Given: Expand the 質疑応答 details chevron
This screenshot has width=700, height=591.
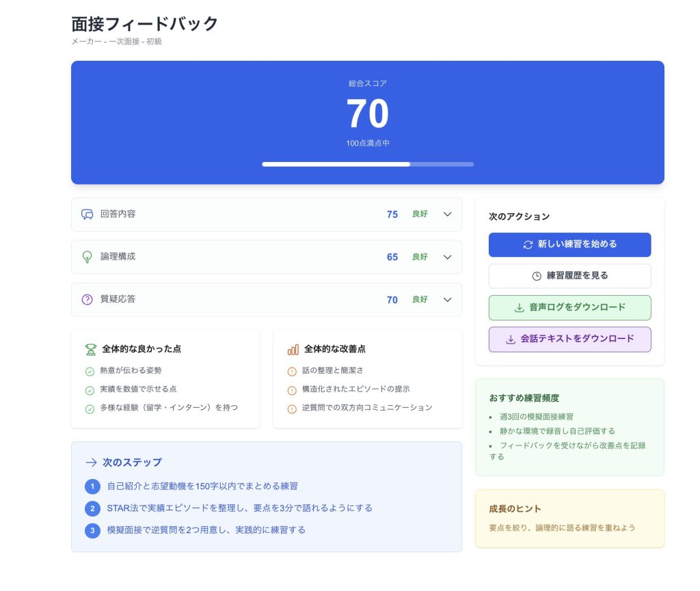Looking at the screenshot, I should 448,299.
